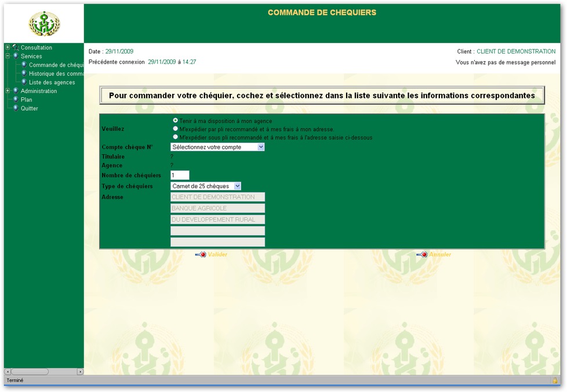Click the padlock icon in status bar
This screenshot has width=567, height=392.
(x=555, y=380)
